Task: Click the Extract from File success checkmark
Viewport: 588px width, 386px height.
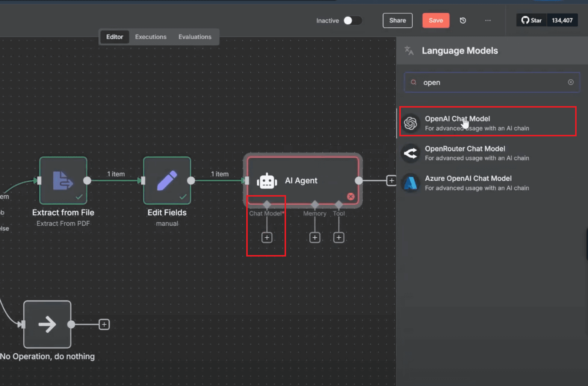Action: (79, 197)
